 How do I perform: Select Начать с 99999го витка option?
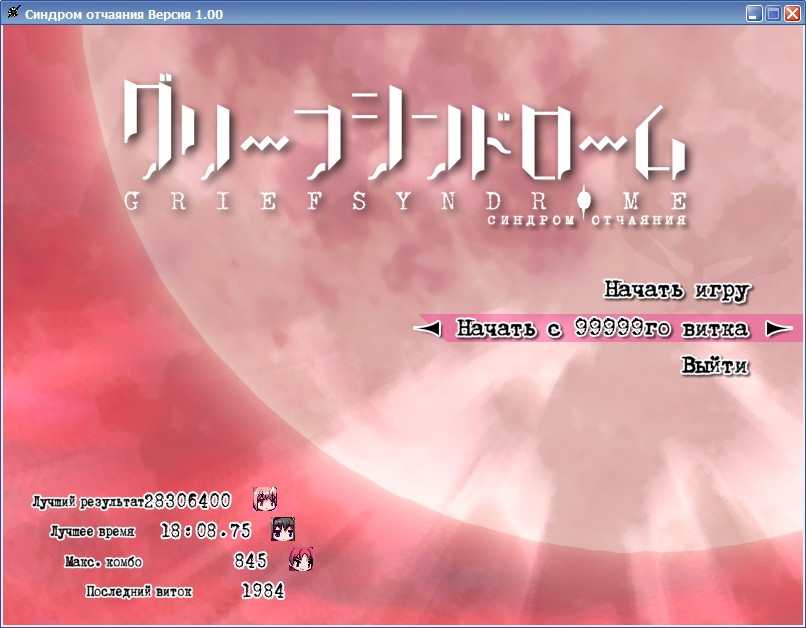pyautogui.click(x=602, y=328)
